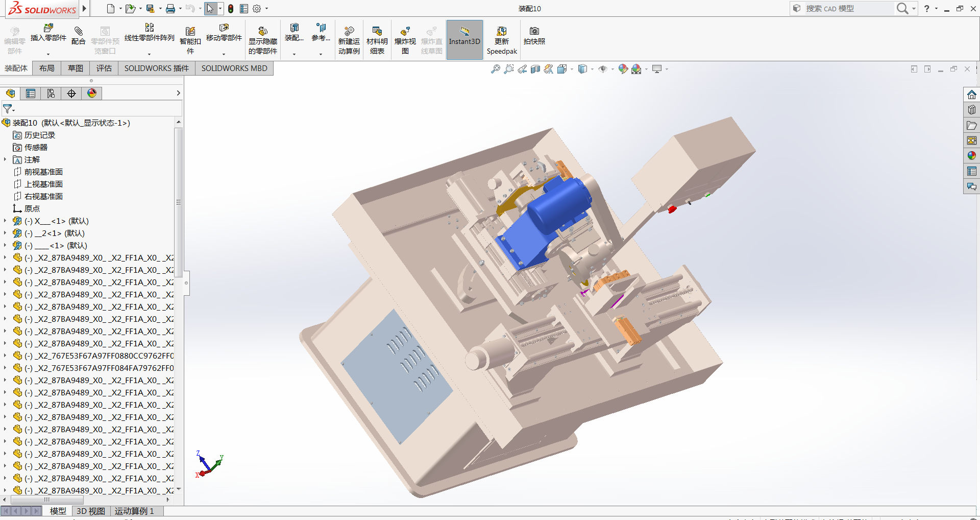Click the New document icon
The height and width of the screenshot is (520, 980).
tap(110, 9)
